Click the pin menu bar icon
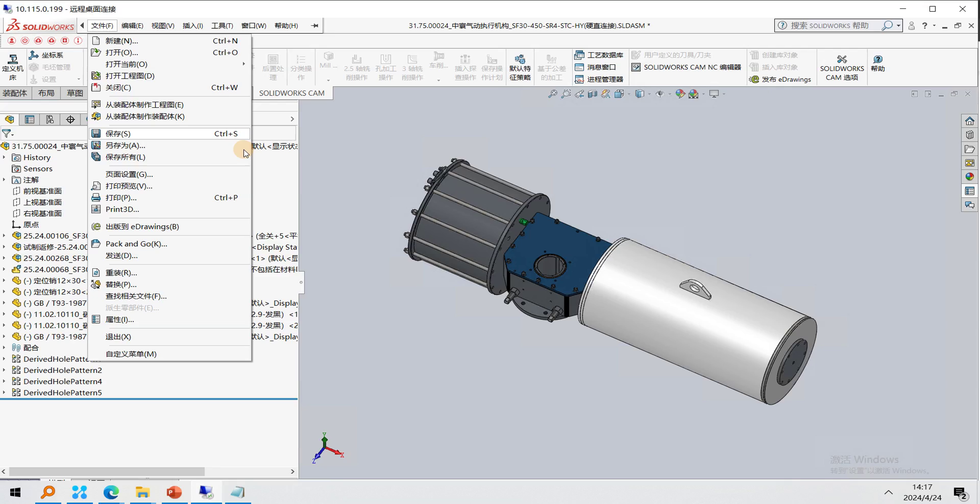980x504 pixels. pyautogui.click(x=315, y=26)
